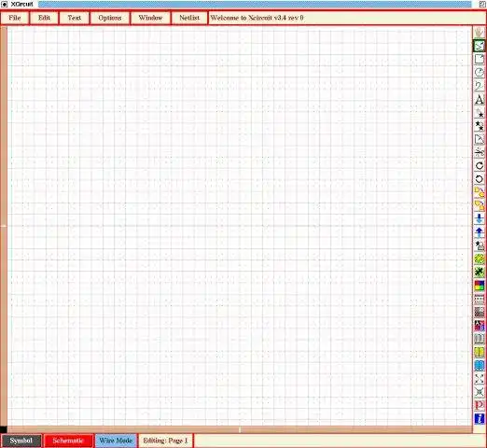Open PostScript properties red P icon

(x=480, y=405)
